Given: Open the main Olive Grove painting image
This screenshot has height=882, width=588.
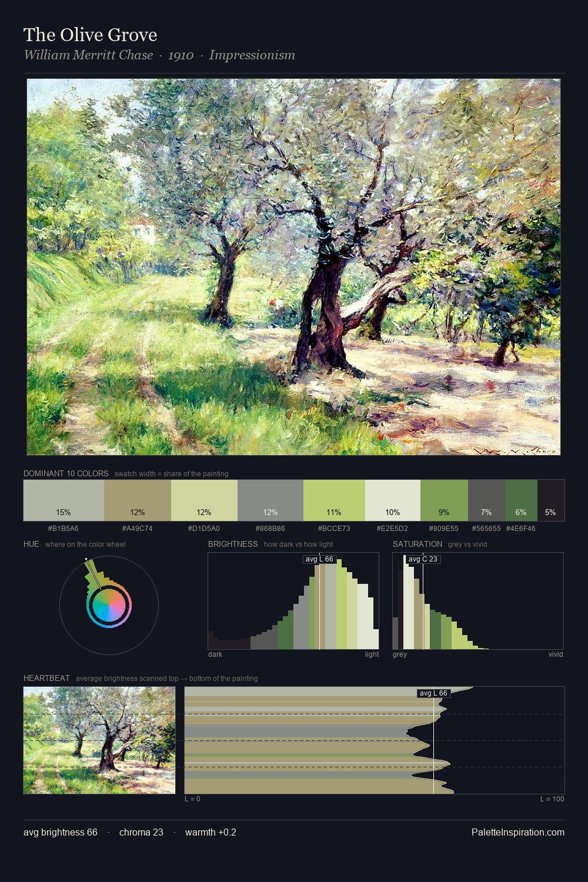Looking at the screenshot, I should (293, 267).
